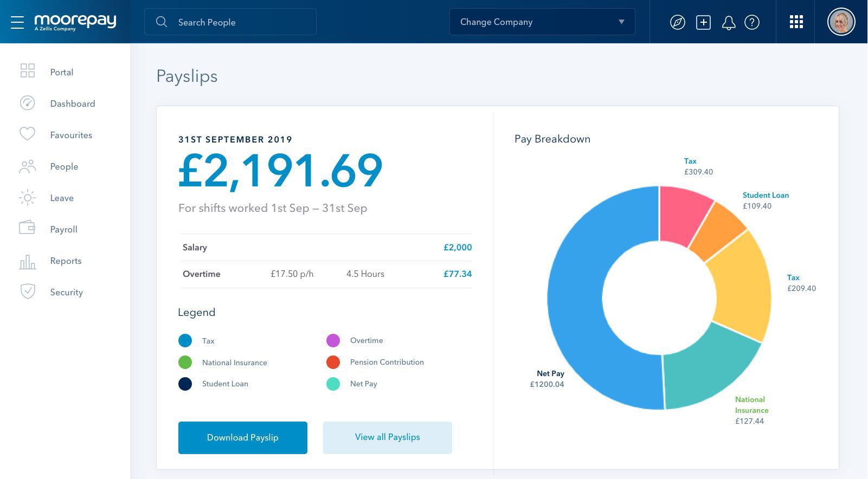Open Reports from the sidebar
Screen dimensions: 868x479
[66, 261]
